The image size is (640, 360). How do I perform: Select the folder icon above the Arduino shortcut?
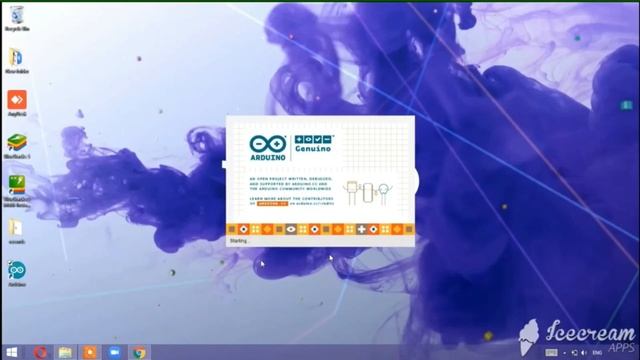tap(17, 232)
